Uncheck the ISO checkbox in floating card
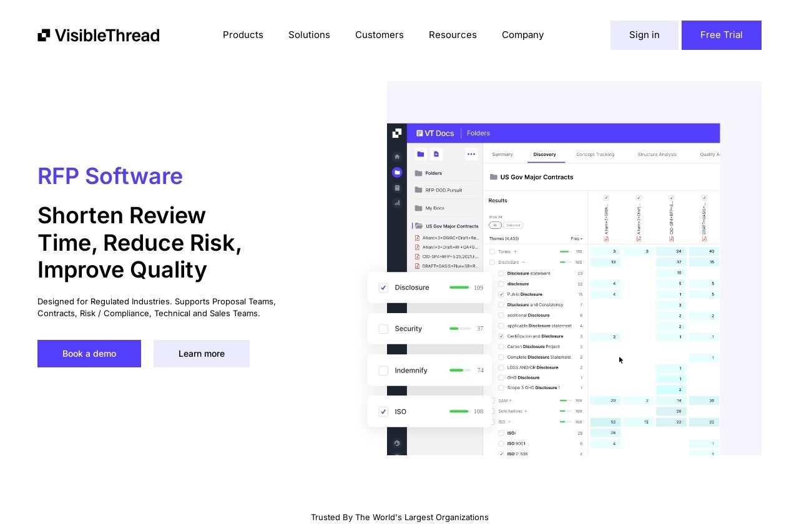This screenshot has height=532, width=799. pos(383,412)
